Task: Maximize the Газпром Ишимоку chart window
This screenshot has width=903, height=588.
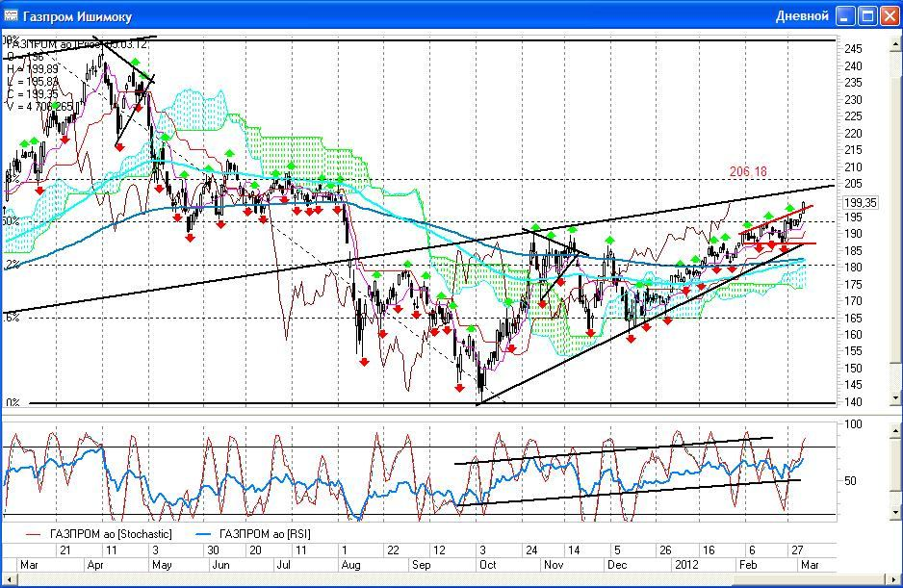Action: point(868,16)
